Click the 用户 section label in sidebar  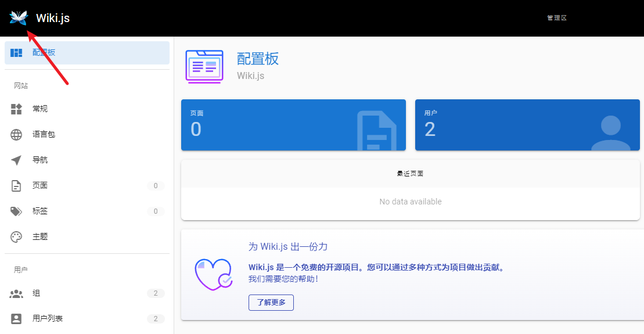[21, 270]
